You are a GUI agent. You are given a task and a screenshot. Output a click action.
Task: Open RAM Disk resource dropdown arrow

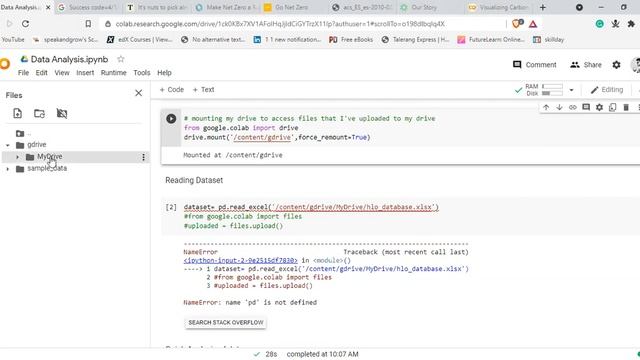pyautogui.click(x=571, y=90)
